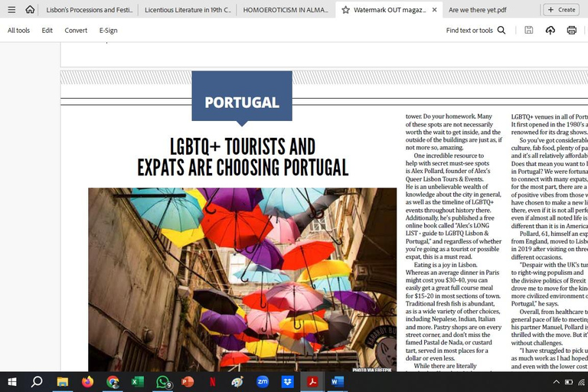Switch to Licentious Literature in 19th C.. tab
Image resolution: width=588 pixels, height=392 pixels.
point(188,10)
